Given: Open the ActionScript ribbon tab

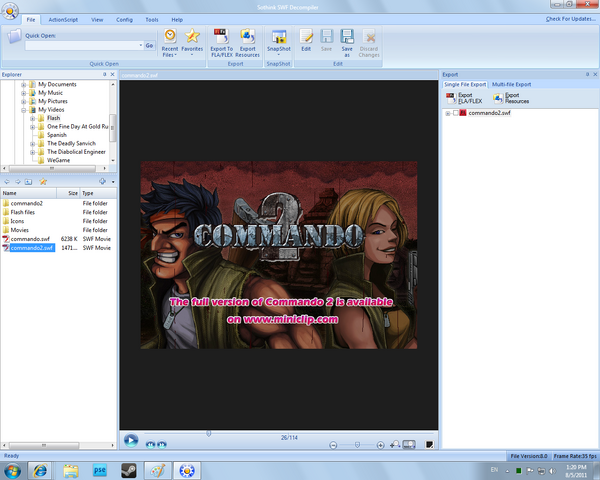Looking at the screenshot, I should pyautogui.click(x=63, y=20).
